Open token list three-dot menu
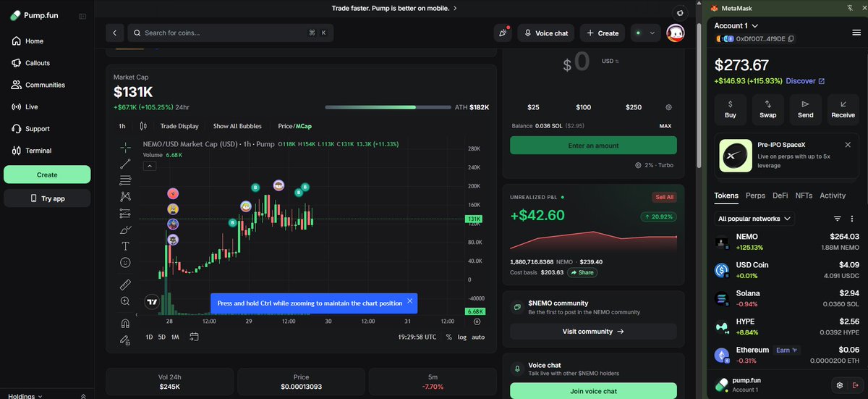This screenshot has width=868, height=399. click(853, 218)
